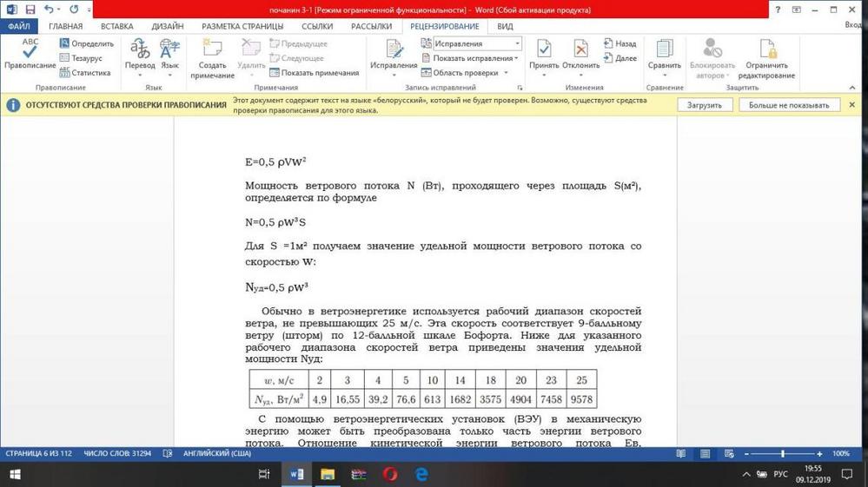Screen dimensions: 868x487
Task: Run the Правописание spelling check
Action: coord(30,56)
